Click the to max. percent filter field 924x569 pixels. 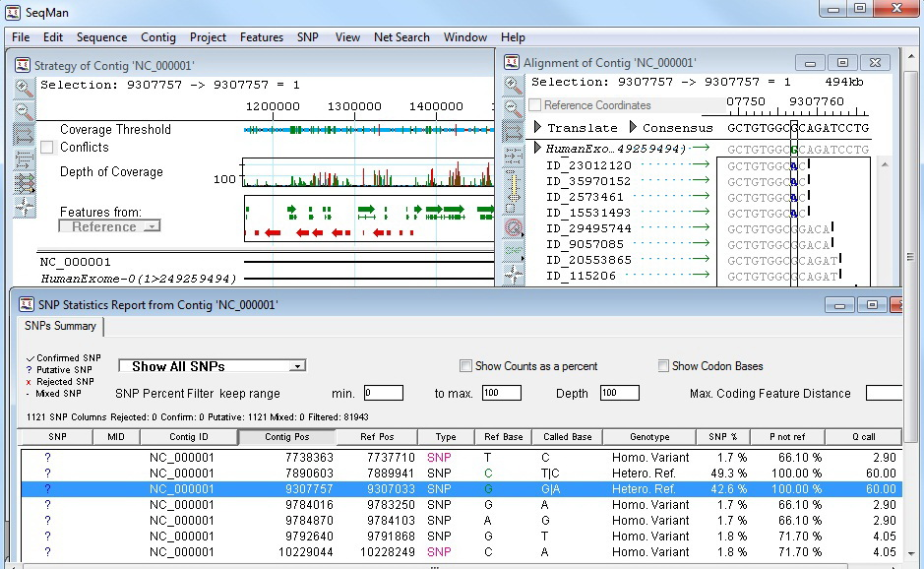[502, 393]
